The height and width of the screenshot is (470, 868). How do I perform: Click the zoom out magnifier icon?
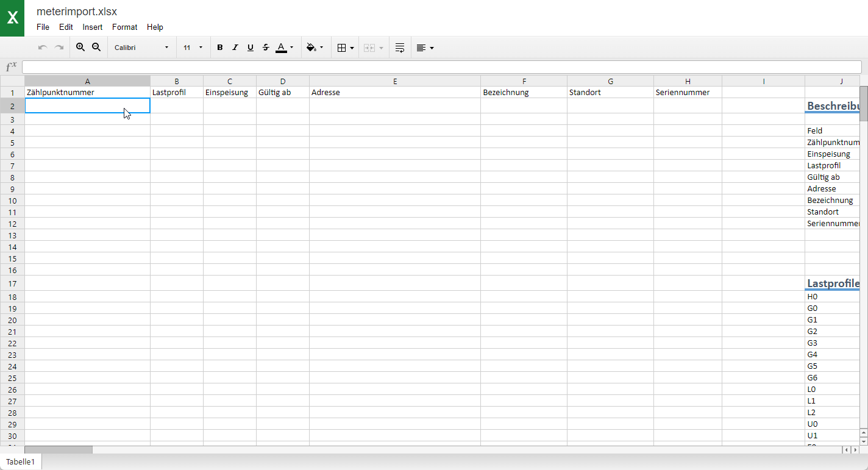click(96, 48)
